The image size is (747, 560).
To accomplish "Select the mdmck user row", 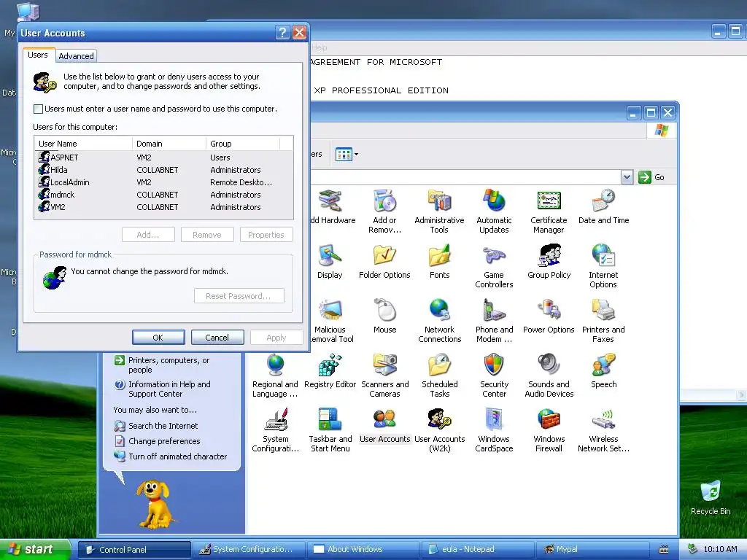I will coord(163,194).
